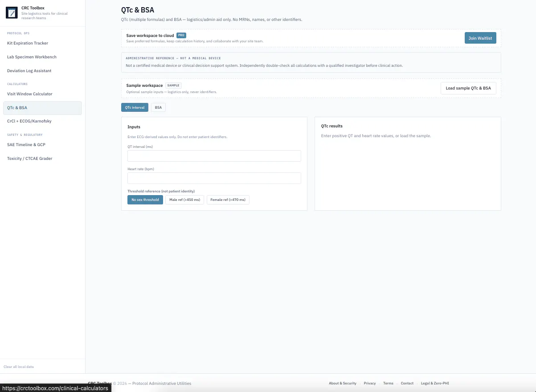536x392 pixels.
Task: Select QTc & BSA in sidebar
Action: tap(42, 108)
